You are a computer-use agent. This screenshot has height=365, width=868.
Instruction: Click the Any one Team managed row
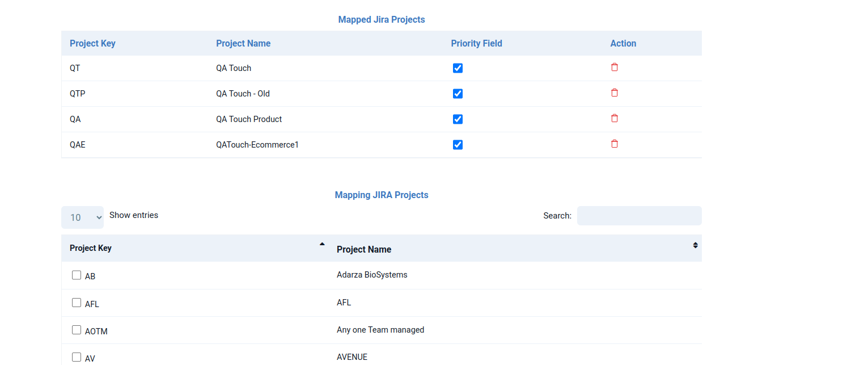(x=380, y=330)
